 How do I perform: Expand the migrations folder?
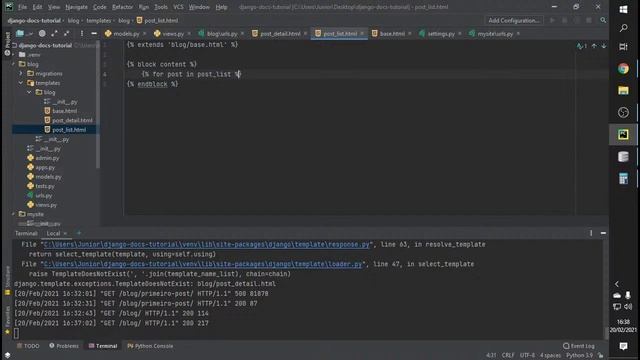pos(21,73)
